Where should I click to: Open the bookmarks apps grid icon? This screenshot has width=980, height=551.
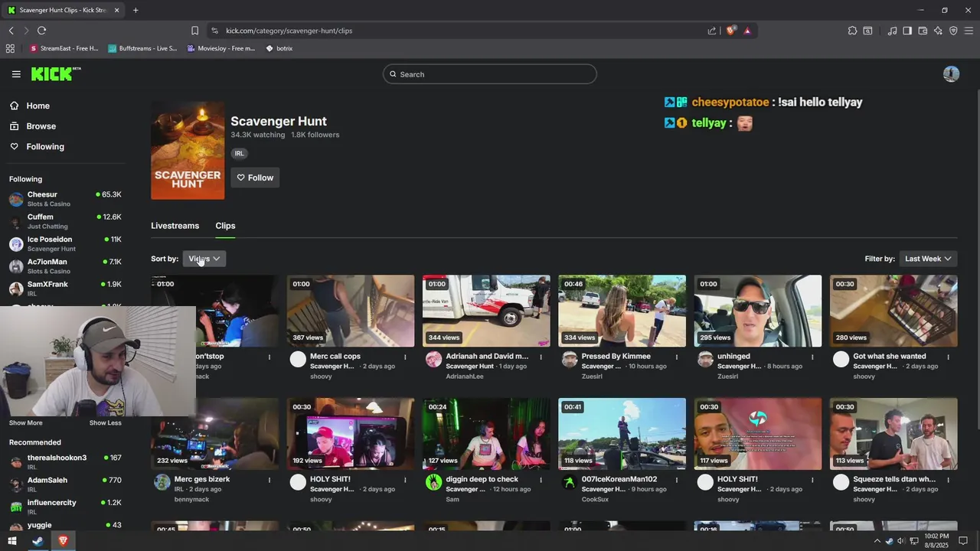pyautogui.click(x=10, y=48)
